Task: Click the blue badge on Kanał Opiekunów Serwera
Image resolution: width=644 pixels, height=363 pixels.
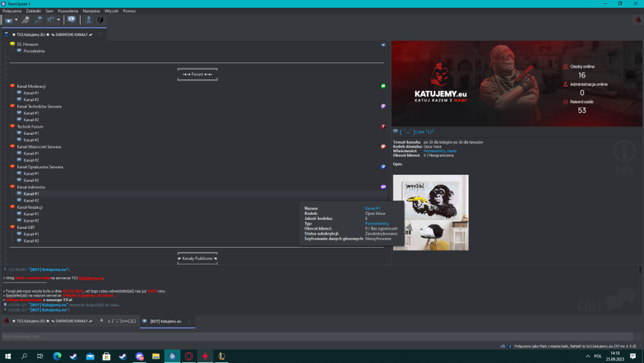Action: pyautogui.click(x=383, y=166)
